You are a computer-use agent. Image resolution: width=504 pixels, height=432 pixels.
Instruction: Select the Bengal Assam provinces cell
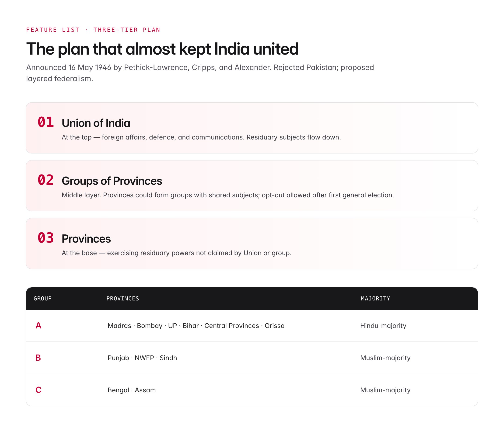132,390
